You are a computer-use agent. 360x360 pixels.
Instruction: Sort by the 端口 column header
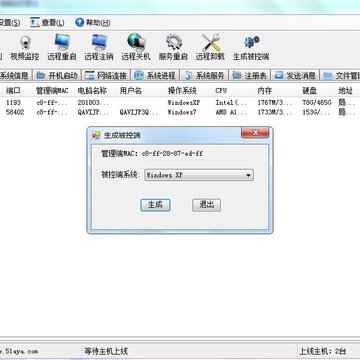tap(13, 90)
